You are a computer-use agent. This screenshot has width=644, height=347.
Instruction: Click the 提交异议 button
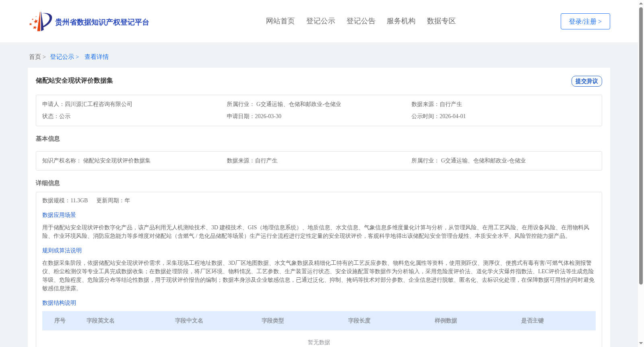pos(587,81)
